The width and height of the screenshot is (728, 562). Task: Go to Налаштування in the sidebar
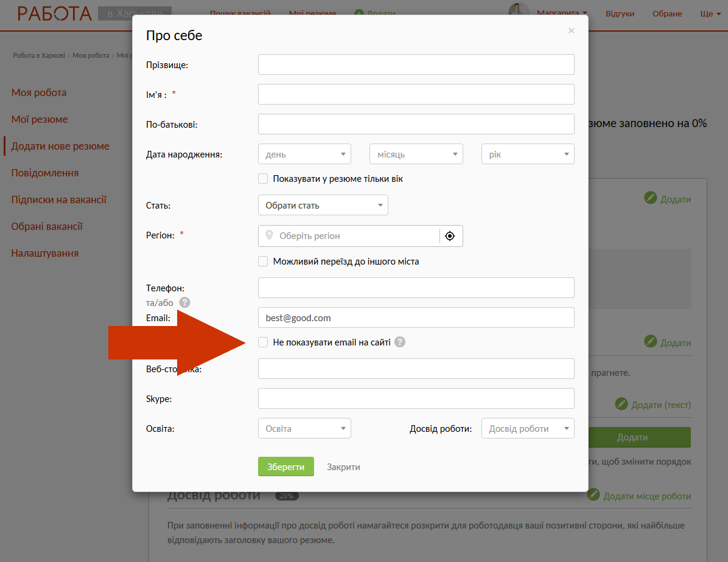(45, 253)
